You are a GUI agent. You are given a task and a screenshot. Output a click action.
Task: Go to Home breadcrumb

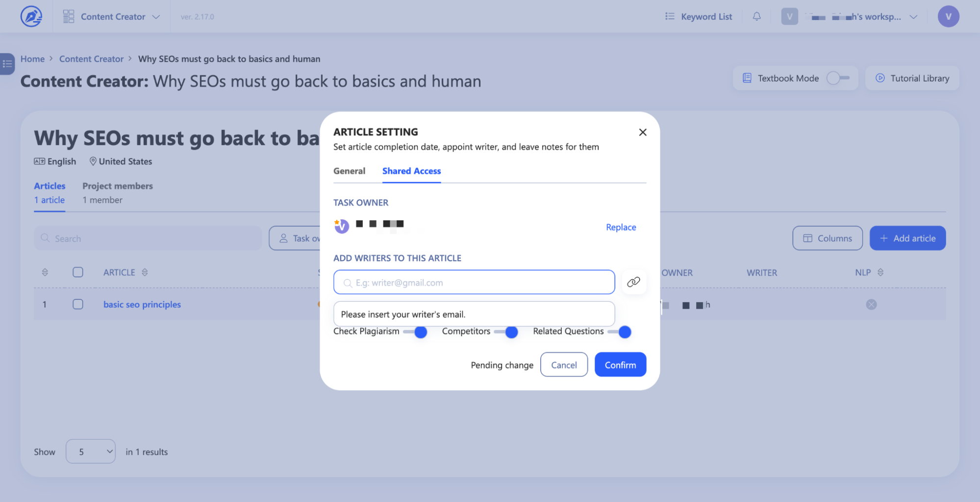pyautogui.click(x=32, y=59)
